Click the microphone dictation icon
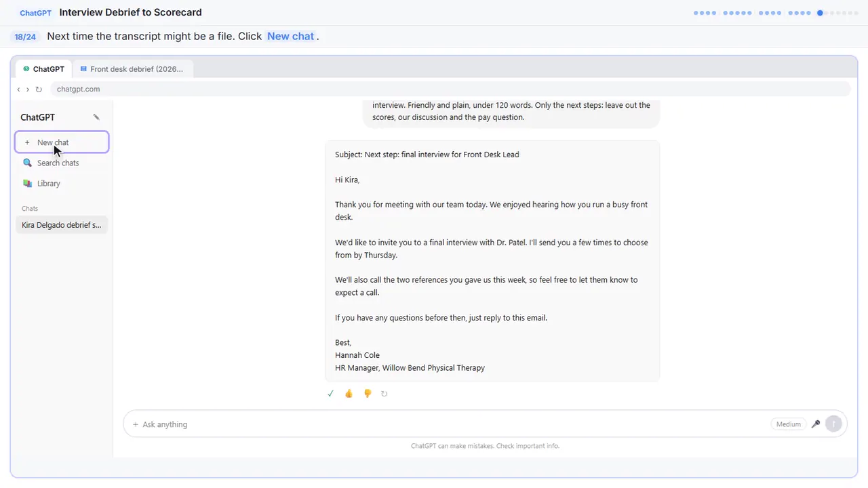The image size is (868, 488). tap(816, 424)
